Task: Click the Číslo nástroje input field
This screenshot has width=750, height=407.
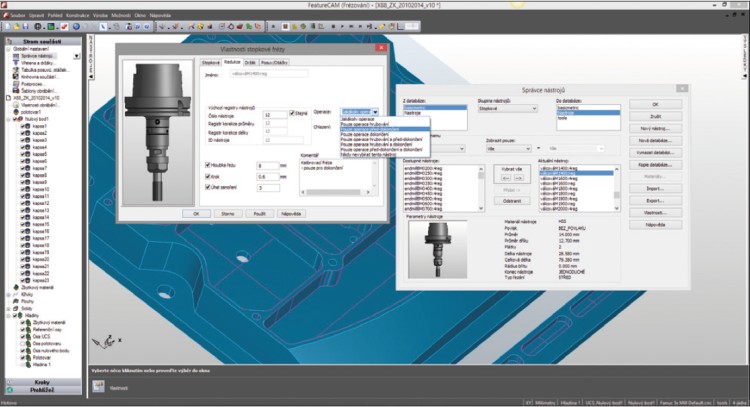Action: pos(274,114)
